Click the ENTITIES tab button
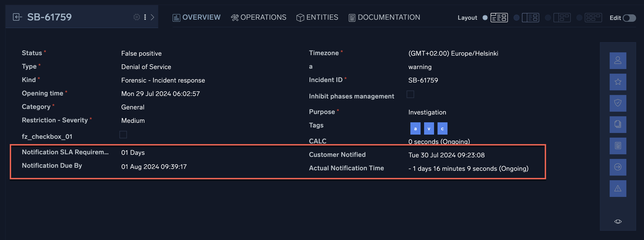644x240 pixels. coord(317,17)
